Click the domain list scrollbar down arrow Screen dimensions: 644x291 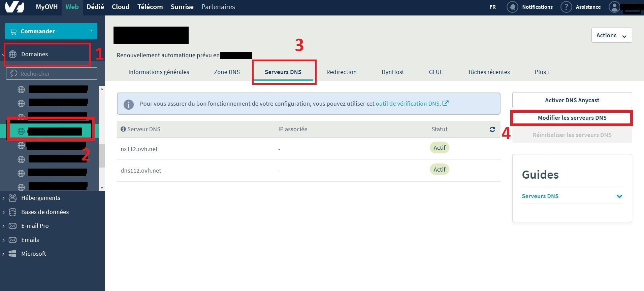pyautogui.click(x=102, y=188)
